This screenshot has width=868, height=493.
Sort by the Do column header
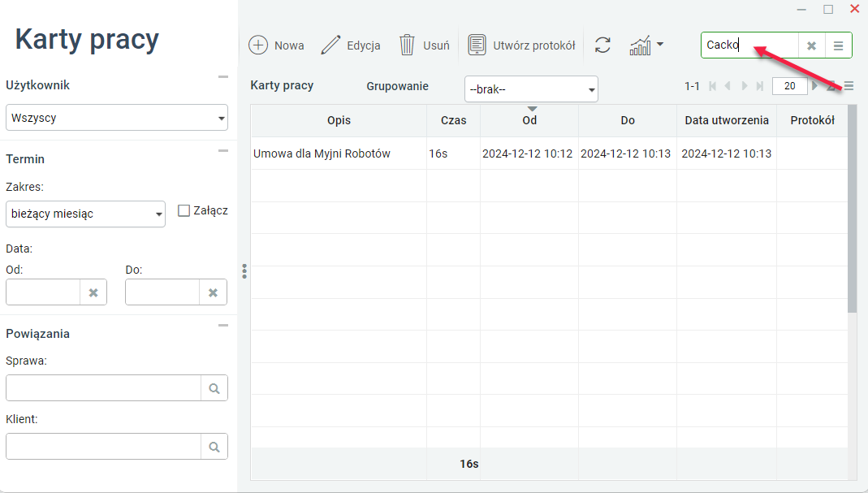[628, 120]
